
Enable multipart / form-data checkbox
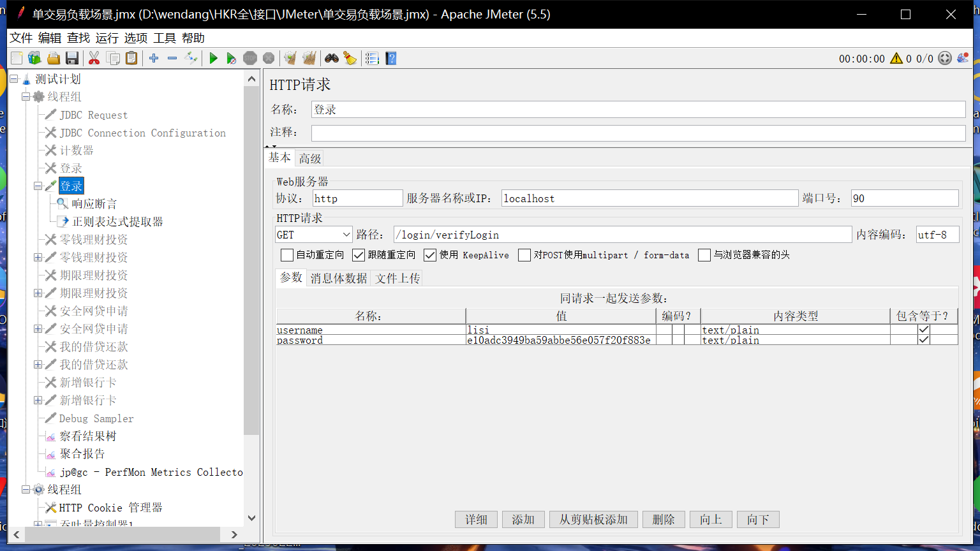[x=524, y=255]
